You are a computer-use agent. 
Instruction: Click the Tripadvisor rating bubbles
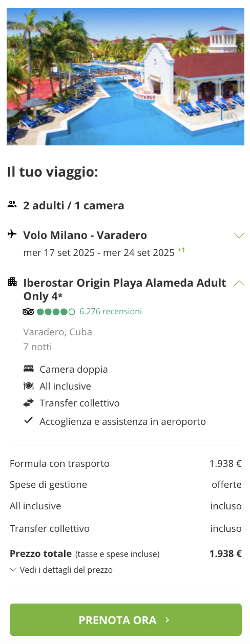click(x=56, y=311)
